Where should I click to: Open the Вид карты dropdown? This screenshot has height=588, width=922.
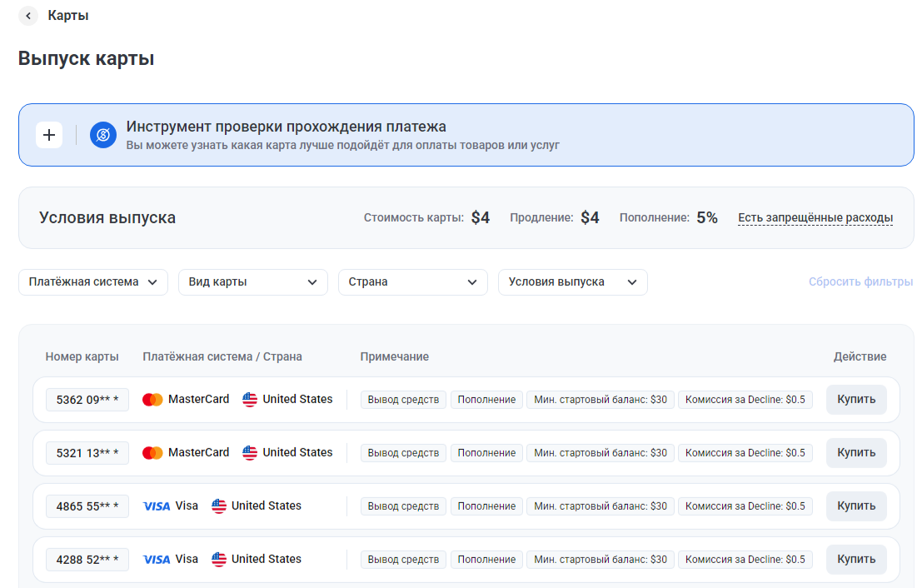pos(253,282)
